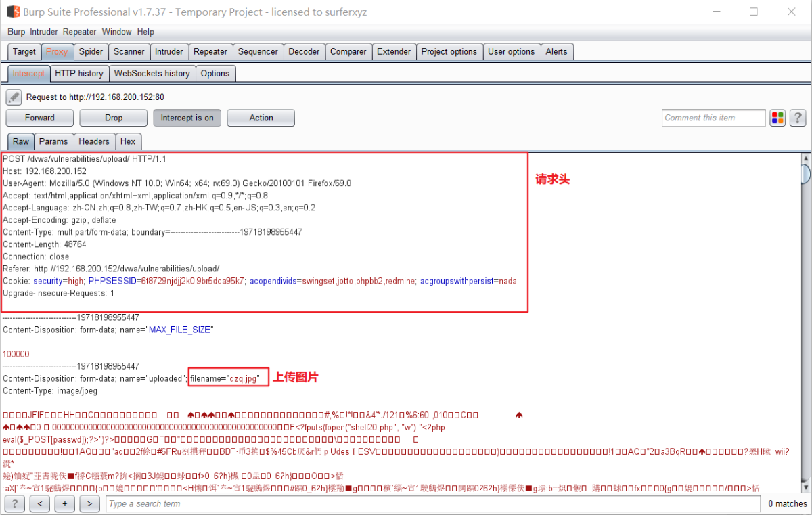Click the search help question mark button
Screen dimensions: 812x515
tap(15, 503)
